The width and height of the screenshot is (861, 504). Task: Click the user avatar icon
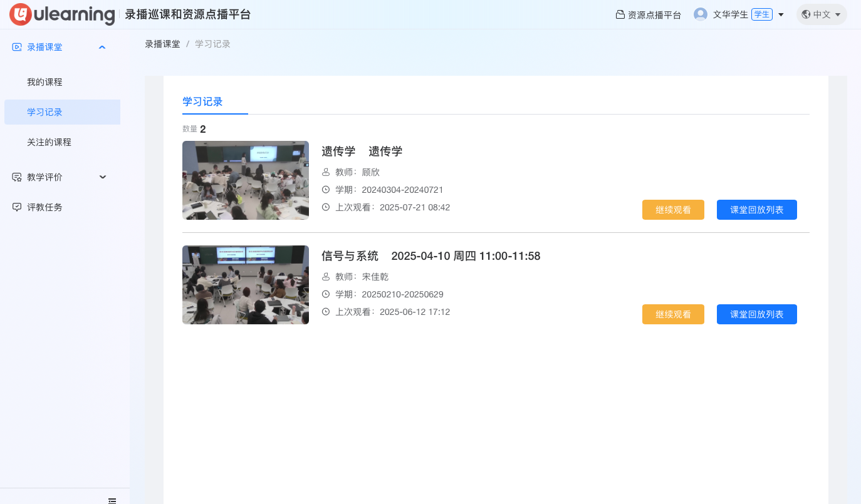point(701,14)
